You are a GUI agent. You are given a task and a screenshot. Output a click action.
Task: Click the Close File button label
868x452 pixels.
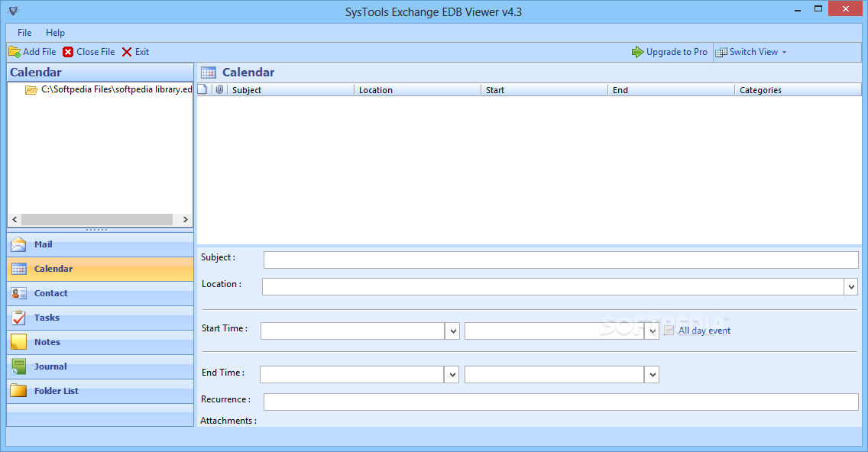[x=96, y=52]
